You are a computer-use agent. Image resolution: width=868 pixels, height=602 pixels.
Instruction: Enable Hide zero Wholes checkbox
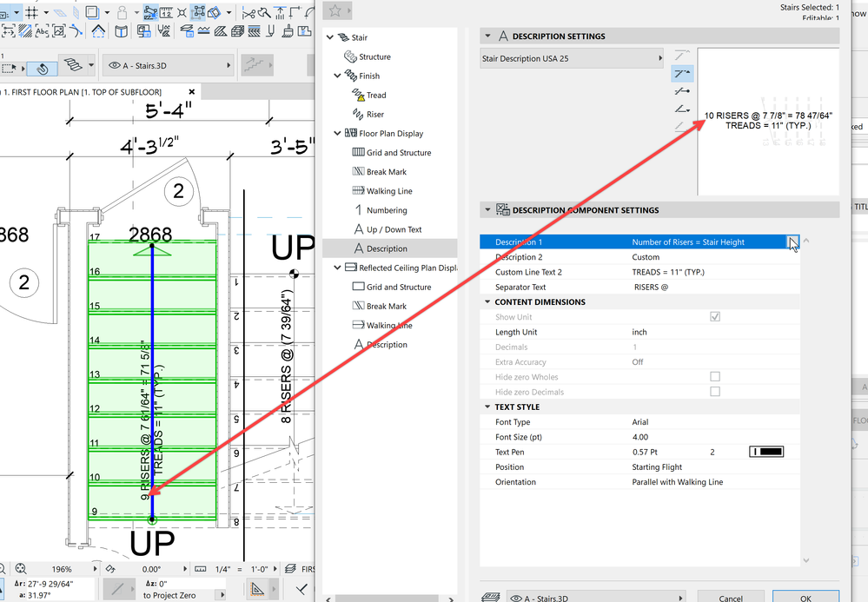(x=715, y=376)
